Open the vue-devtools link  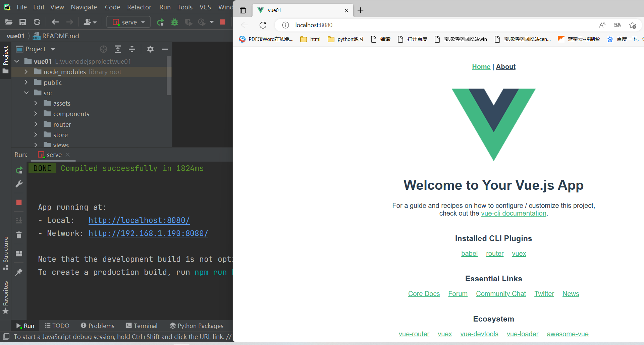[479, 334]
